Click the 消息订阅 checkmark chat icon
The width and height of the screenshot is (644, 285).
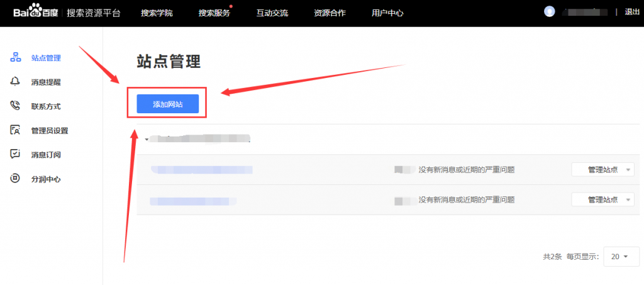click(x=15, y=154)
